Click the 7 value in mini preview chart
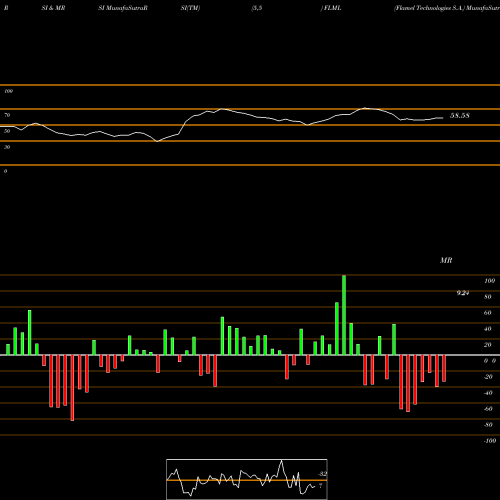This screenshot has height=500, width=500. click(x=320, y=486)
